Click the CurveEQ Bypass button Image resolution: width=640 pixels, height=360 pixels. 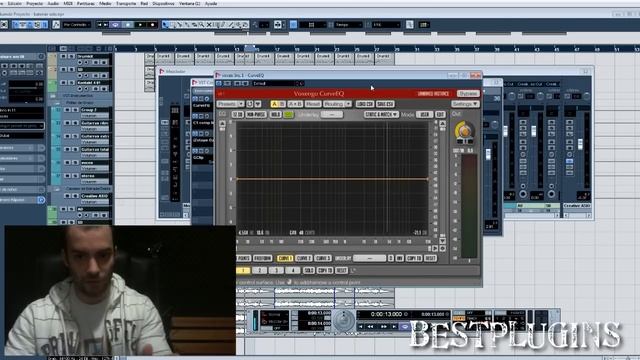click(468, 93)
